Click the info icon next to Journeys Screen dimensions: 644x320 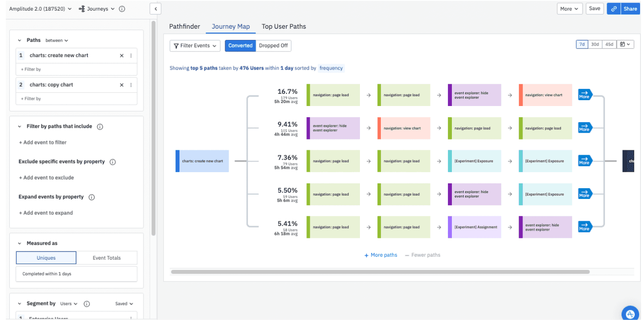coord(121,8)
